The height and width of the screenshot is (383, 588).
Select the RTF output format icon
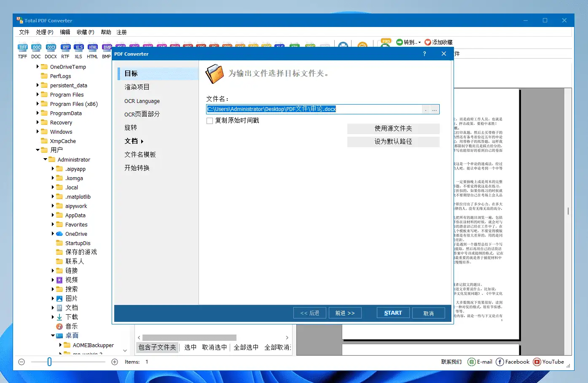[x=65, y=47]
